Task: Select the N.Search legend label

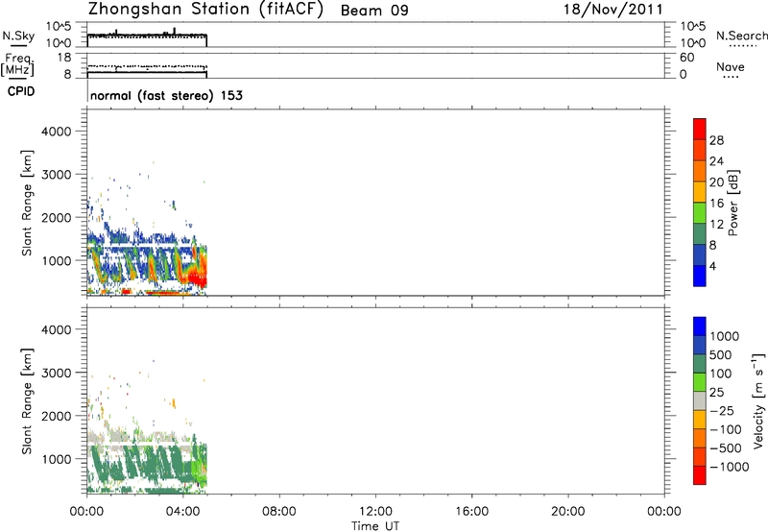Action: click(x=742, y=36)
